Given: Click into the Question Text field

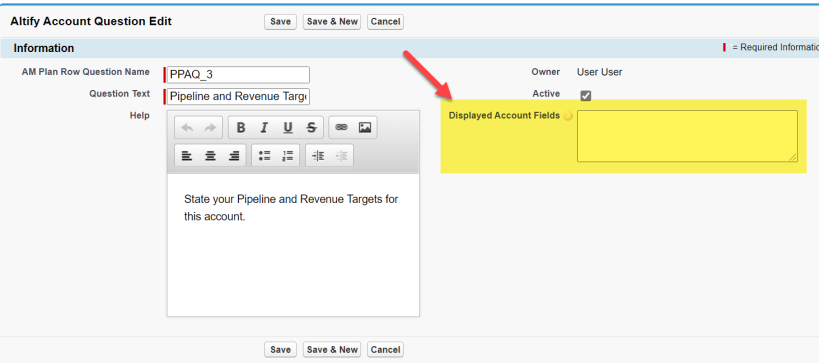Looking at the screenshot, I should pos(238,97).
